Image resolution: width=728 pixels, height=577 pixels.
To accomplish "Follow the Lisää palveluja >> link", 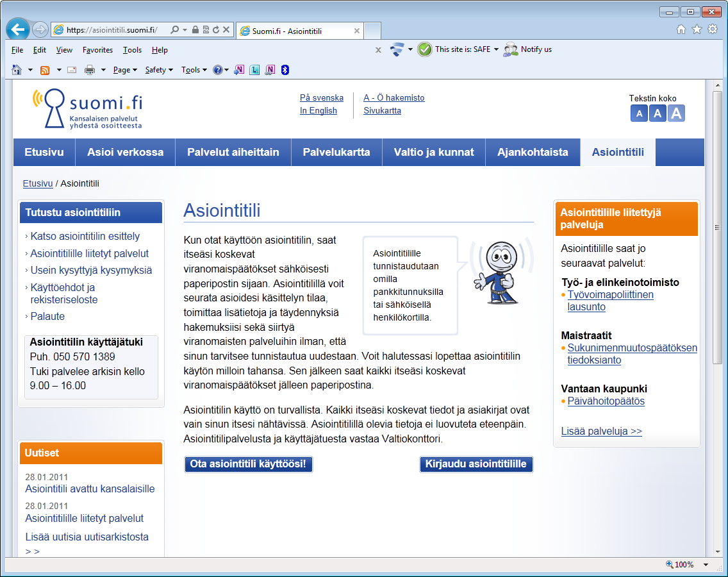I will coord(602,431).
